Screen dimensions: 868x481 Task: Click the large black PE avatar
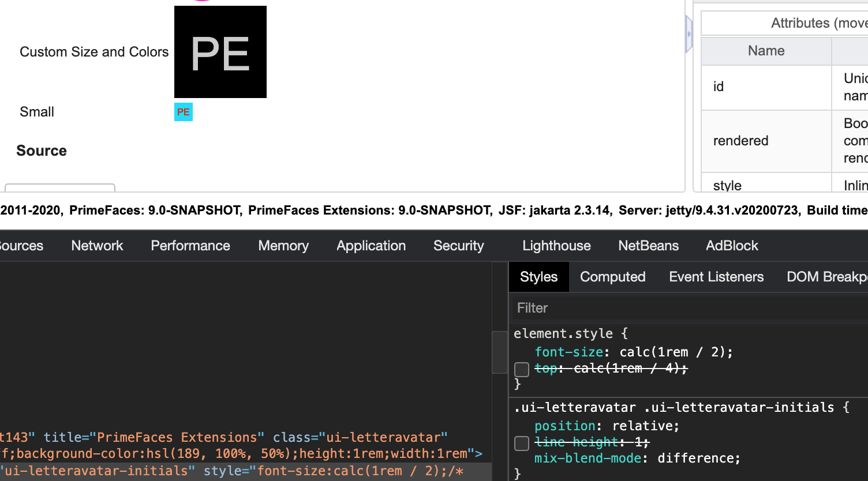(220, 52)
